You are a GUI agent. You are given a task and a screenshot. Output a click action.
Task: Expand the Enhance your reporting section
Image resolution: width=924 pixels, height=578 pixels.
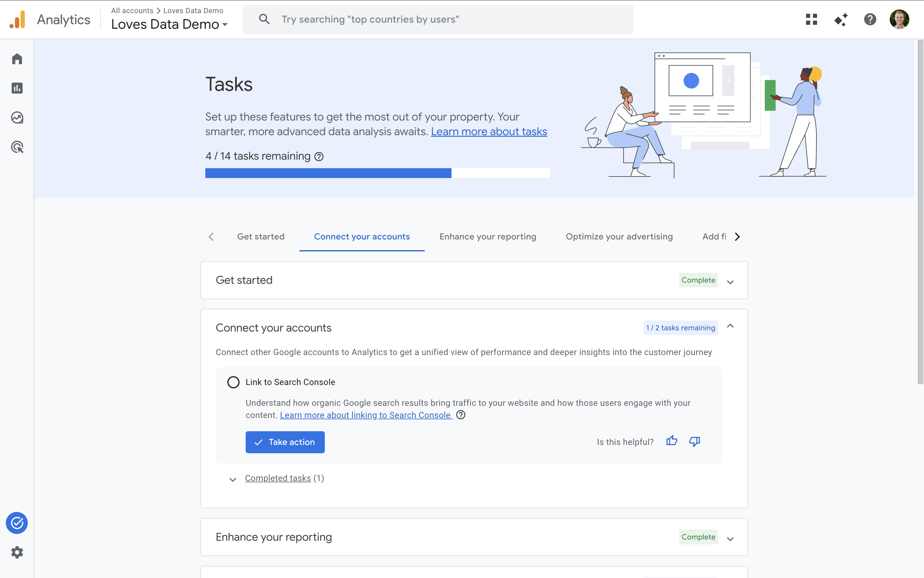point(730,539)
